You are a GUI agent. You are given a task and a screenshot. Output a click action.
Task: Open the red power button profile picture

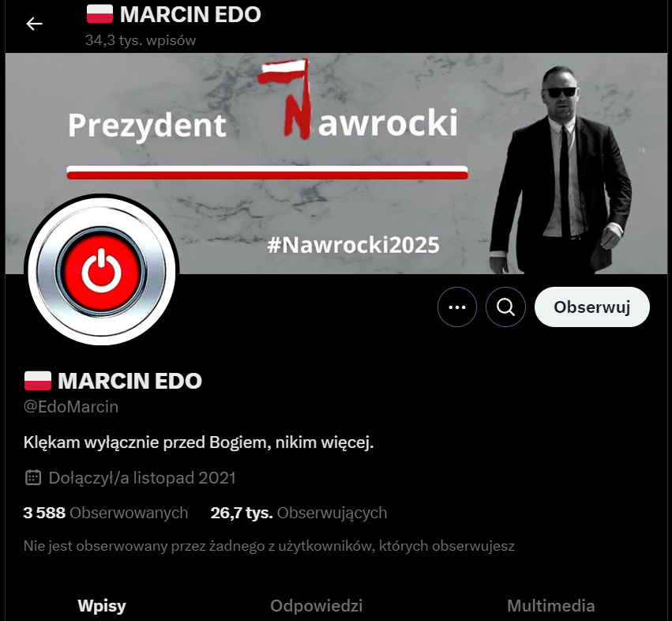(x=102, y=271)
